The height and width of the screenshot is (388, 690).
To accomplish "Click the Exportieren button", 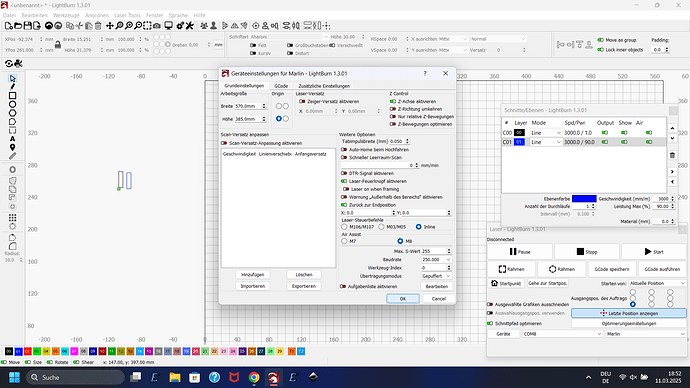I will point(304,286).
